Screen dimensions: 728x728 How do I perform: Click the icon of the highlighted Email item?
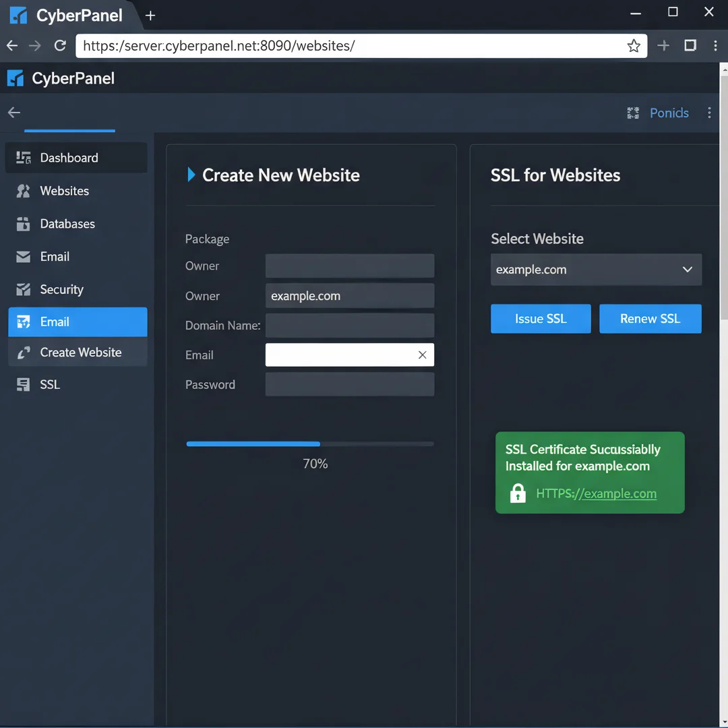click(x=23, y=322)
